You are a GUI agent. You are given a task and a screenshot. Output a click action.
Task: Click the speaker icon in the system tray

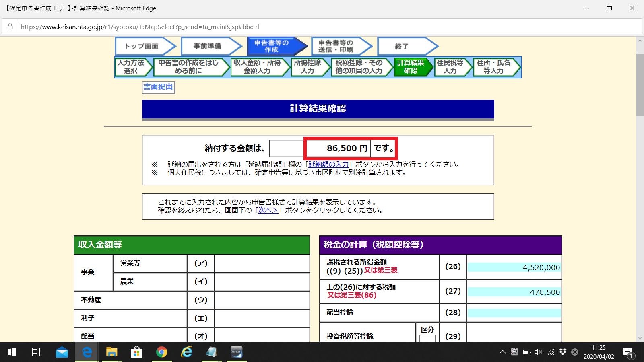tap(538, 352)
